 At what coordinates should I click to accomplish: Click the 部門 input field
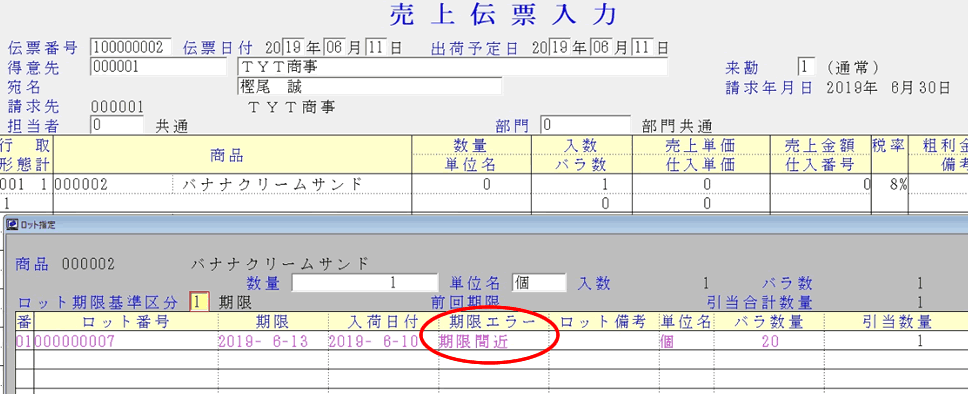tap(586, 125)
